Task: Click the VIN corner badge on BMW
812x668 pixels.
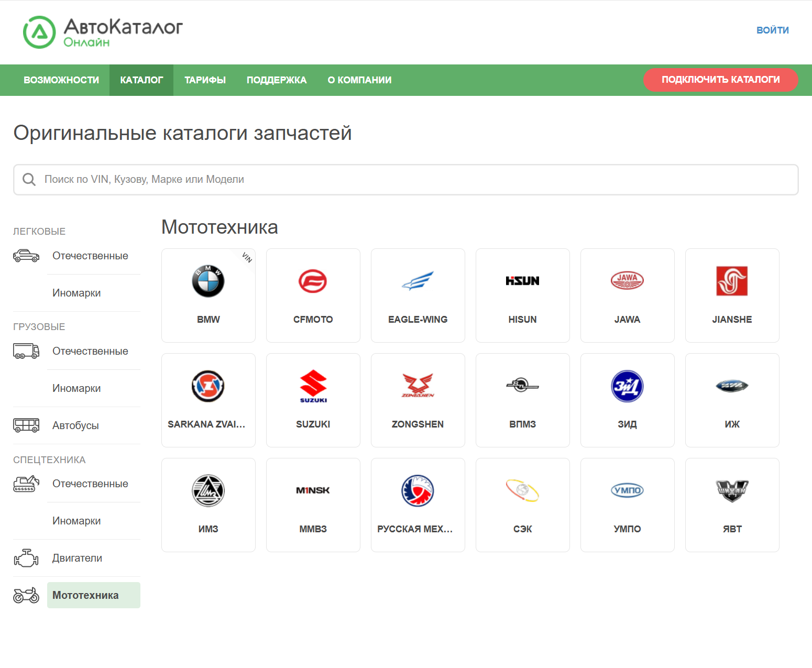Action: click(x=247, y=257)
